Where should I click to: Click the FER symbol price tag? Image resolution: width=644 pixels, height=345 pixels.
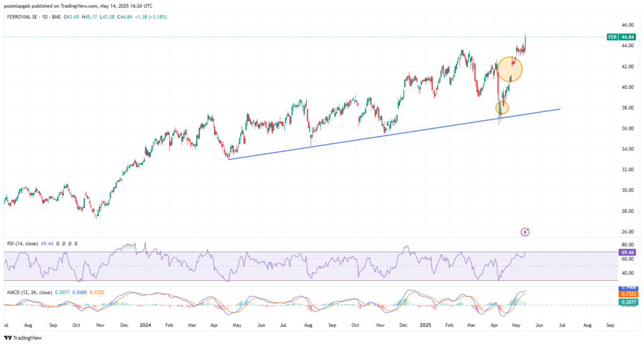(x=612, y=37)
